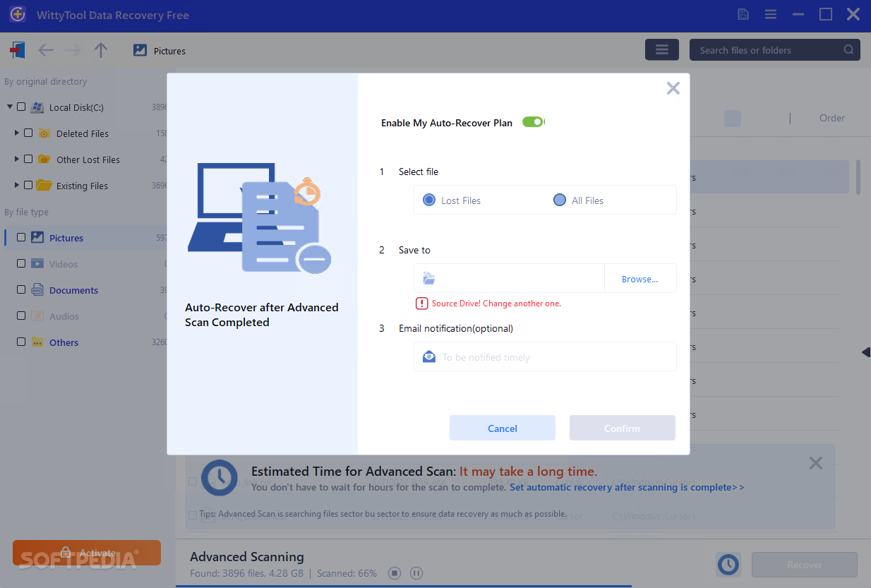The image size is (871, 588).
Task: Close the Auto-Recover dialog
Action: point(673,88)
